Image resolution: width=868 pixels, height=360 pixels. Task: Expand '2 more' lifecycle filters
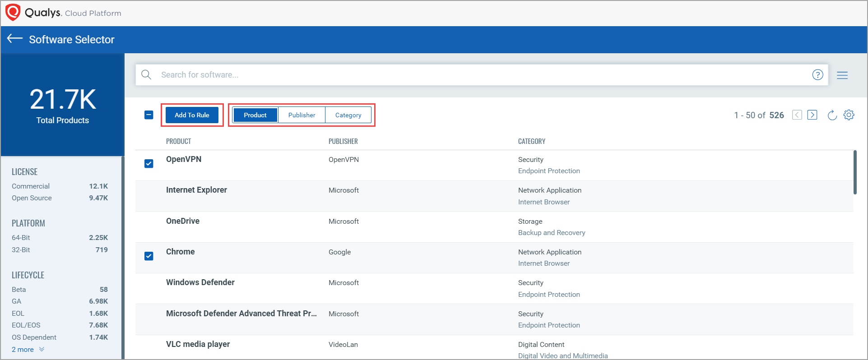(28, 349)
